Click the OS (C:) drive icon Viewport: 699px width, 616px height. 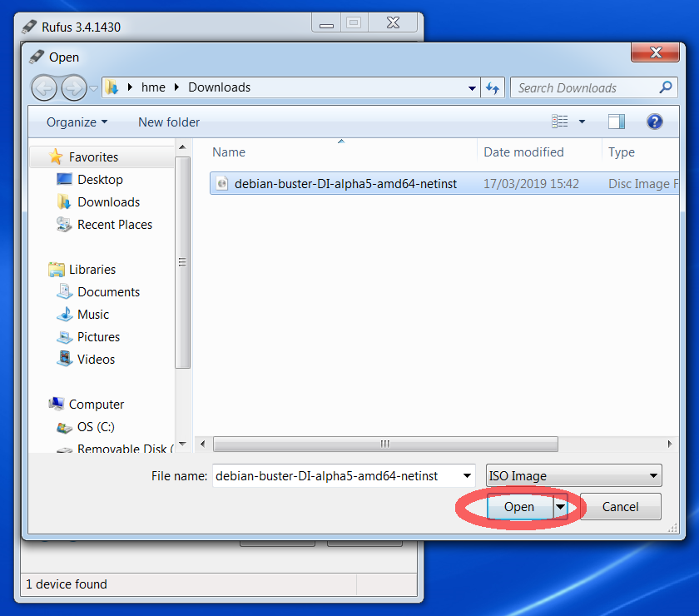[65, 428]
